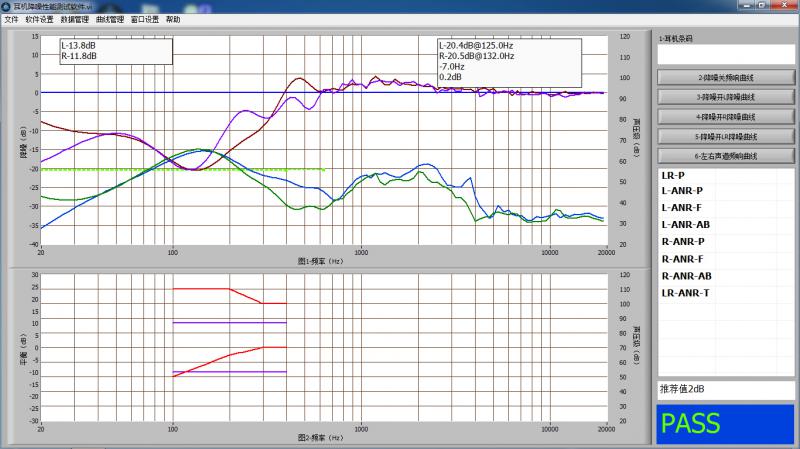Click the 1-耳机条码 barcode input field
This screenshot has width=800, height=449.
[726, 54]
